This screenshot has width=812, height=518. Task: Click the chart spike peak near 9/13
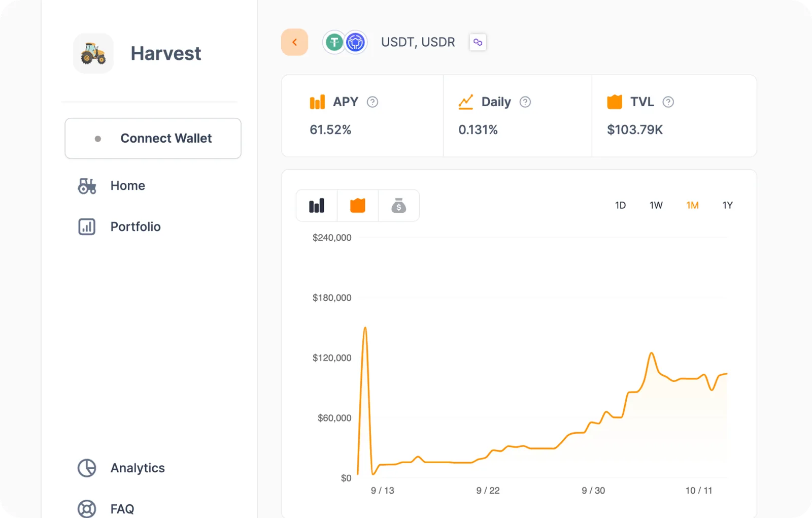coord(365,329)
